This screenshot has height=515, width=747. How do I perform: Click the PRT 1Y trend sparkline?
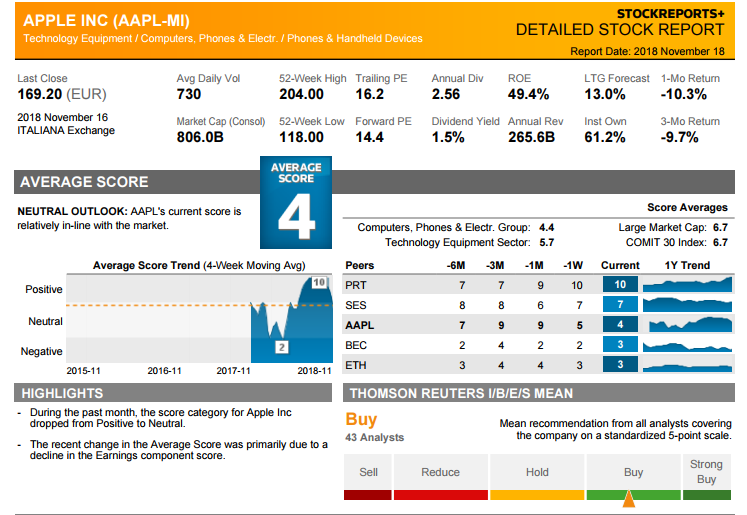pyautogui.click(x=687, y=284)
